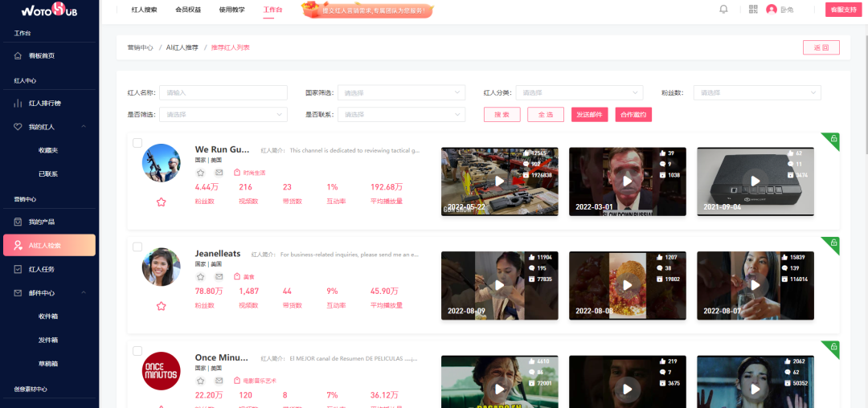Play Jeanelleats 2022-08-07 video
The width and height of the screenshot is (868, 408).
755,285
